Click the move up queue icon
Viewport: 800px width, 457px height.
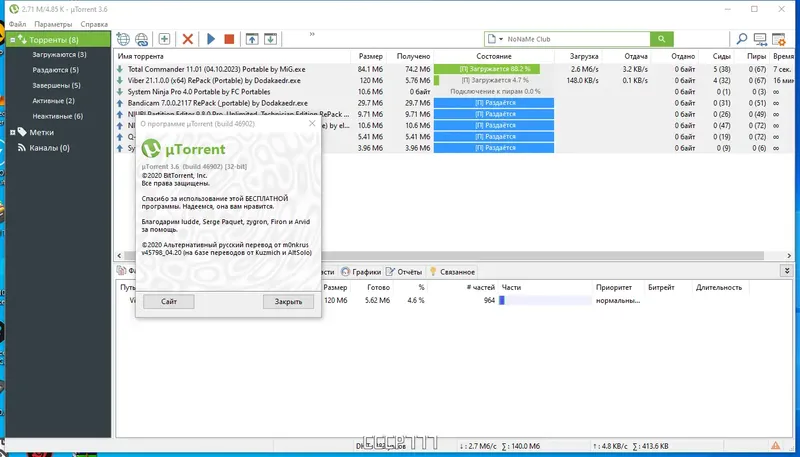pos(252,39)
